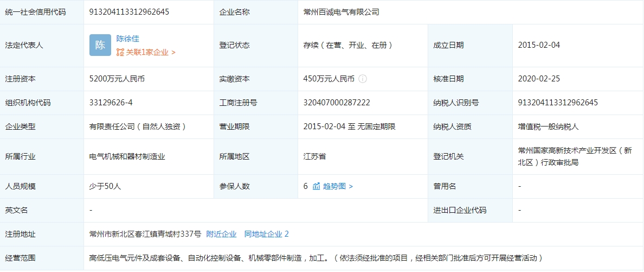Click the orange related-companies icon beside 关联1家企业
Screen dimensions: 644x272
(120, 53)
